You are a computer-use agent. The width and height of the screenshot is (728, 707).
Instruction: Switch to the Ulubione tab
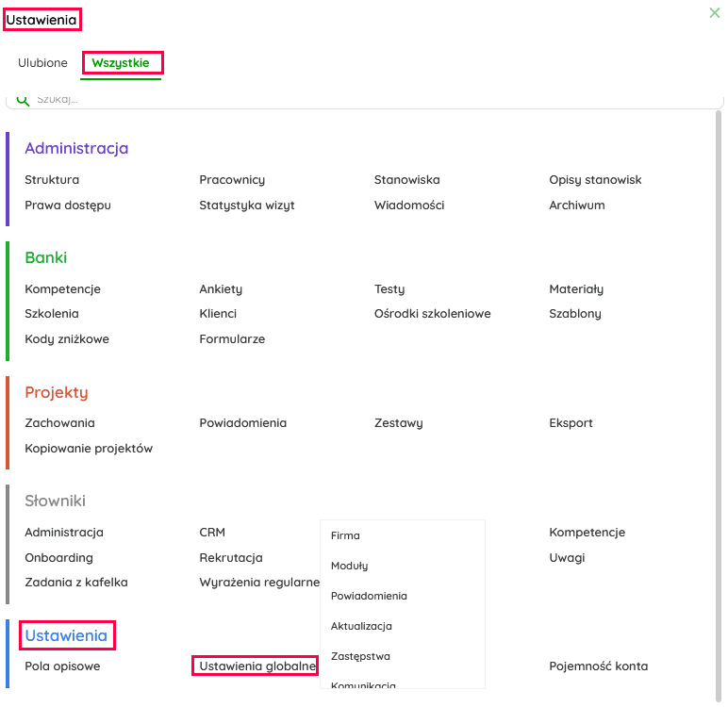tap(42, 63)
